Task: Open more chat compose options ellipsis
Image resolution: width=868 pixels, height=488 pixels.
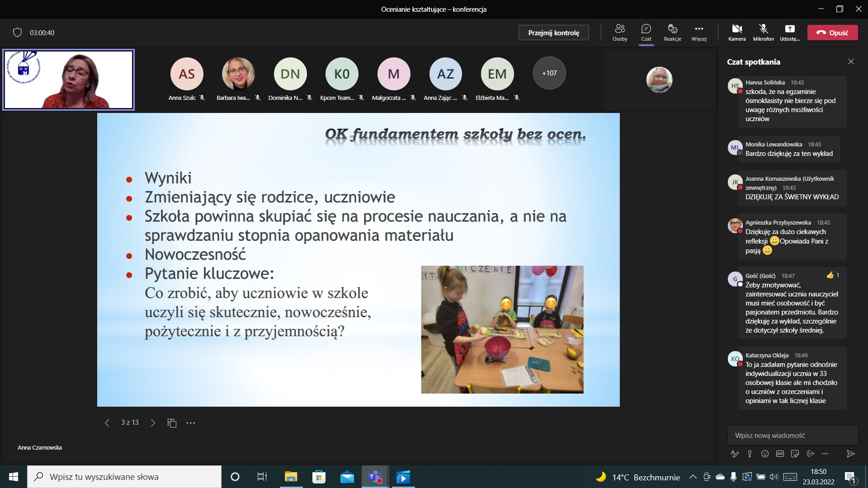Action: [x=825, y=453]
